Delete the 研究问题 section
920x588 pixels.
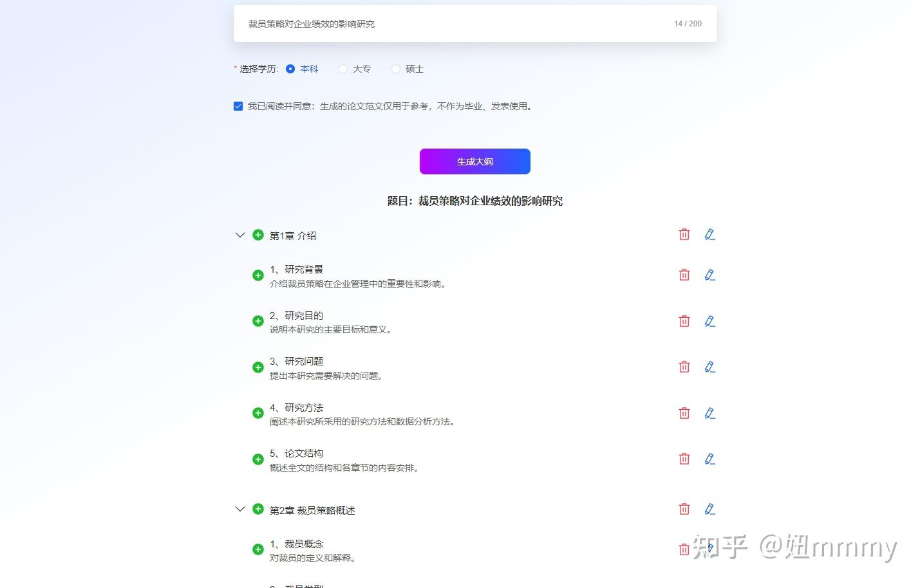(684, 367)
